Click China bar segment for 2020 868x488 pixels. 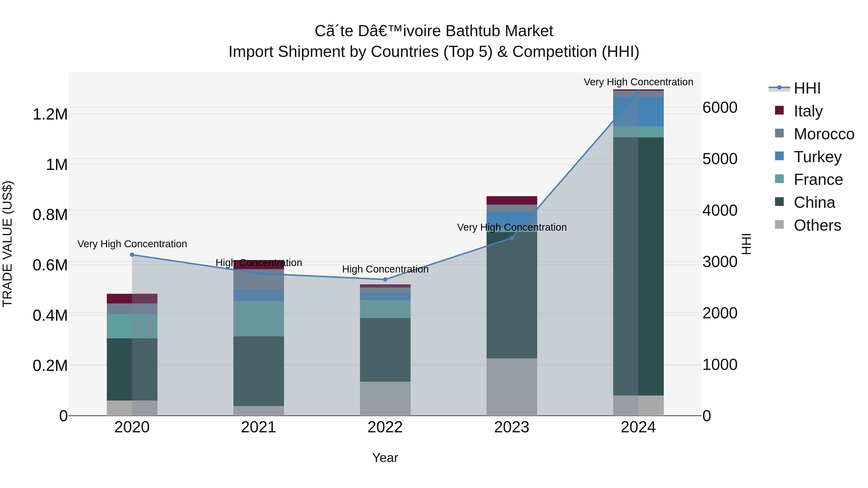(x=132, y=369)
